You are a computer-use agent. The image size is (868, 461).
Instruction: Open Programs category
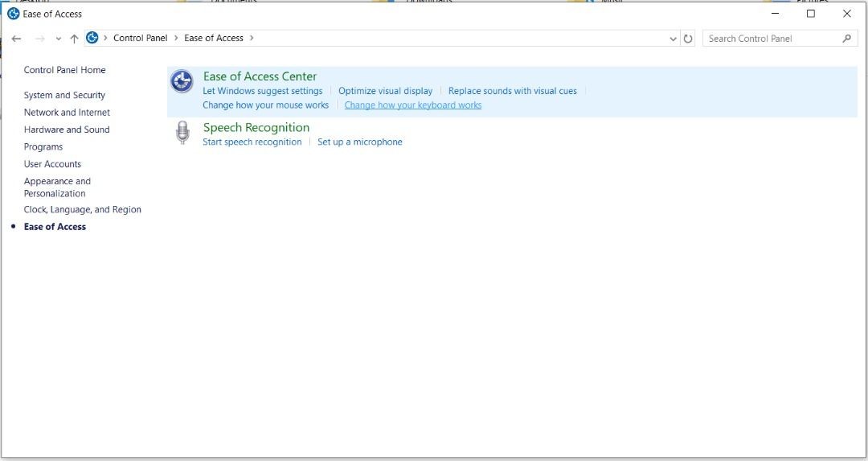pyautogui.click(x=43, y=147)
